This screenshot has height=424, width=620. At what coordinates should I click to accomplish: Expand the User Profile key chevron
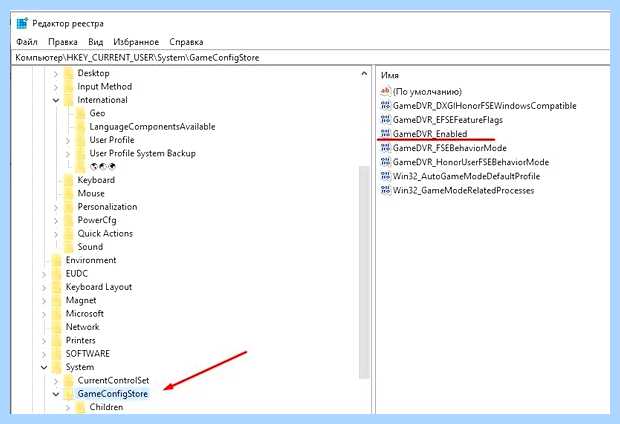[x=68, y=140]
